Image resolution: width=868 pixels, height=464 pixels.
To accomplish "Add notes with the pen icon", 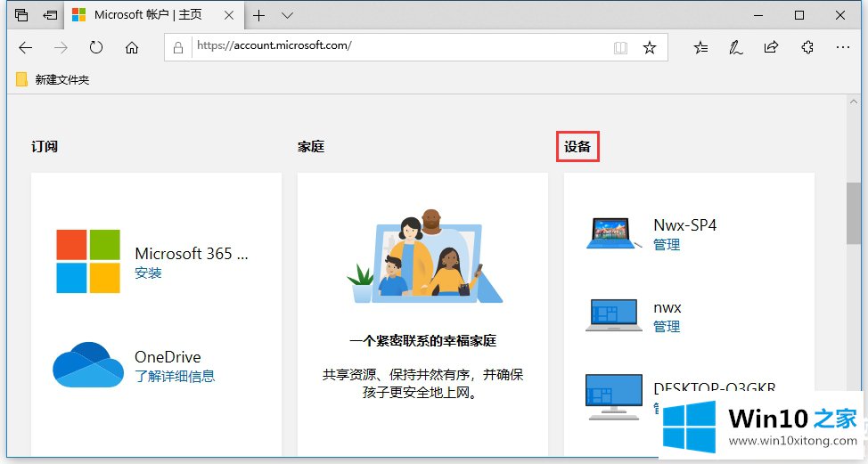I will coord(736,47).
